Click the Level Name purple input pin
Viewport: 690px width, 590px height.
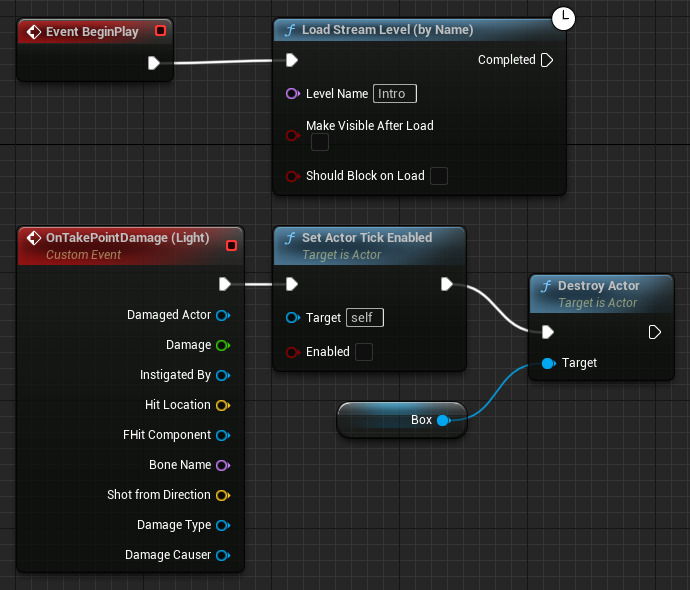293,93
